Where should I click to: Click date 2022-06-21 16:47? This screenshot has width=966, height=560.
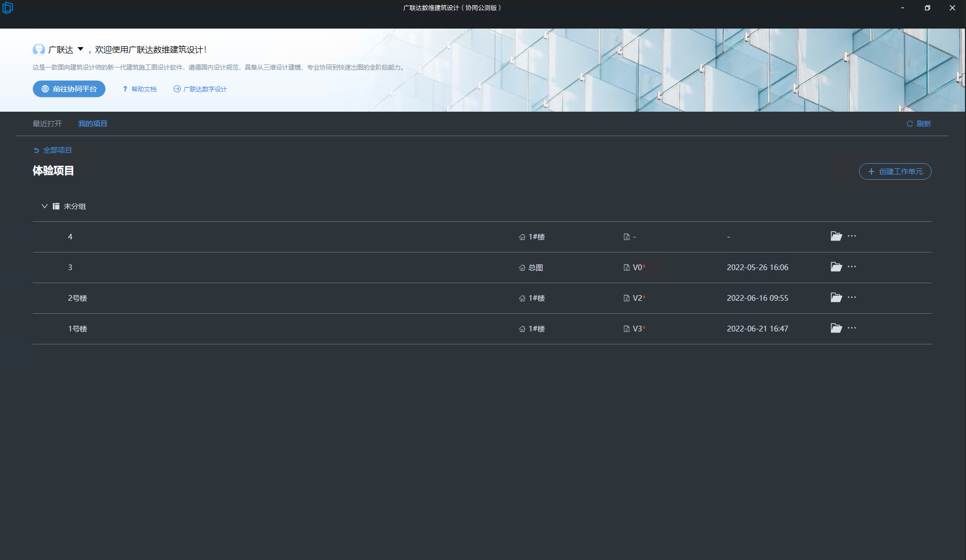(758, 329)
